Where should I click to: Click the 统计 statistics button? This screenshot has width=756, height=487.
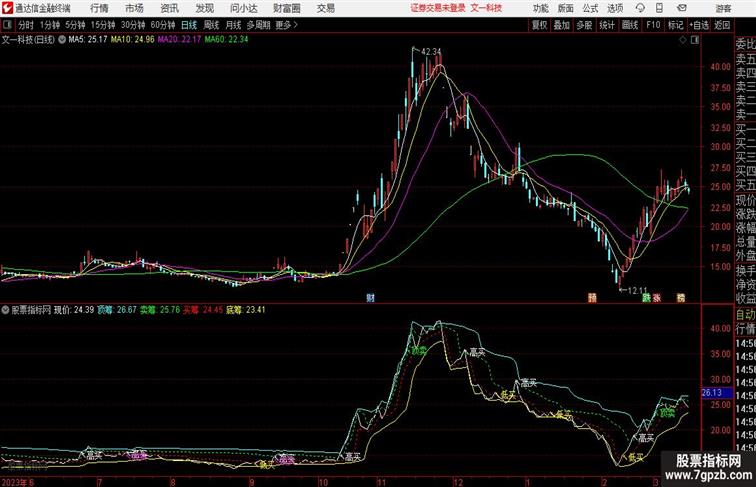pos(607,25)
